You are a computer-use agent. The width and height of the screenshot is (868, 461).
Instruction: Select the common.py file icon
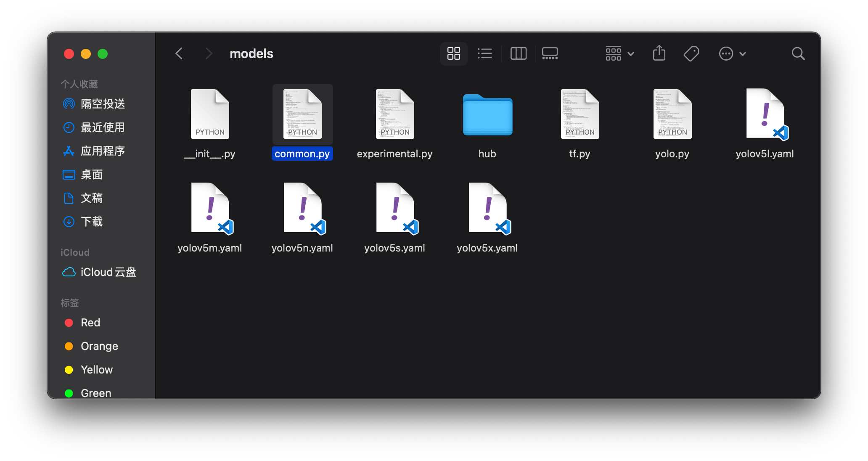point(302,114)
